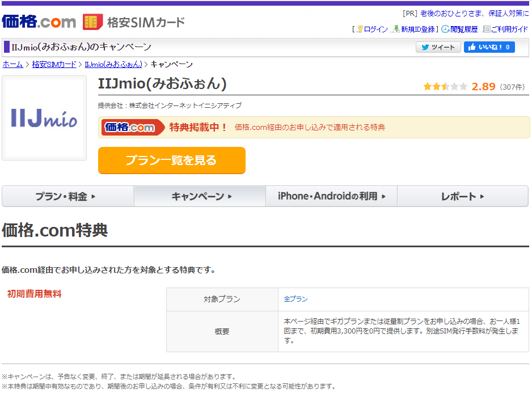This screenshot has height=397, width=532.
Task: Click the Facebook いいね! button
Action: click(489, 47)
